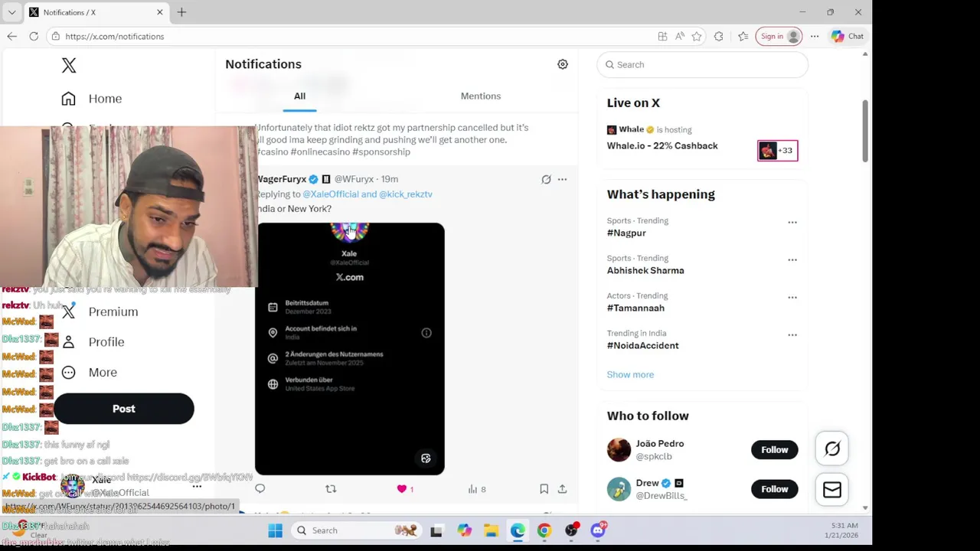This screenshot has width=980, height=551.
Task: Click the X search field
Action: 702,65
